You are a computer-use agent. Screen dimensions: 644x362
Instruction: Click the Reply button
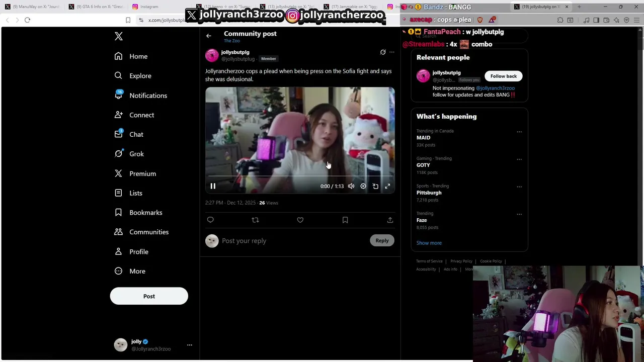pyautogui.click(x=382, y=240)
